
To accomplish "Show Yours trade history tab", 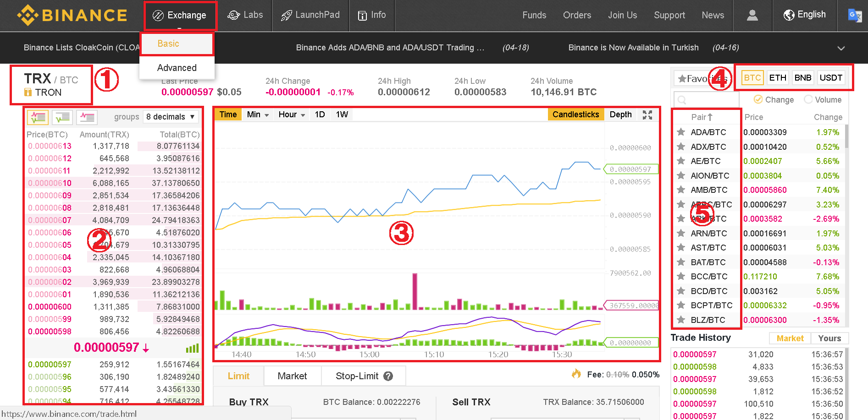I will (x=829, y=338).
